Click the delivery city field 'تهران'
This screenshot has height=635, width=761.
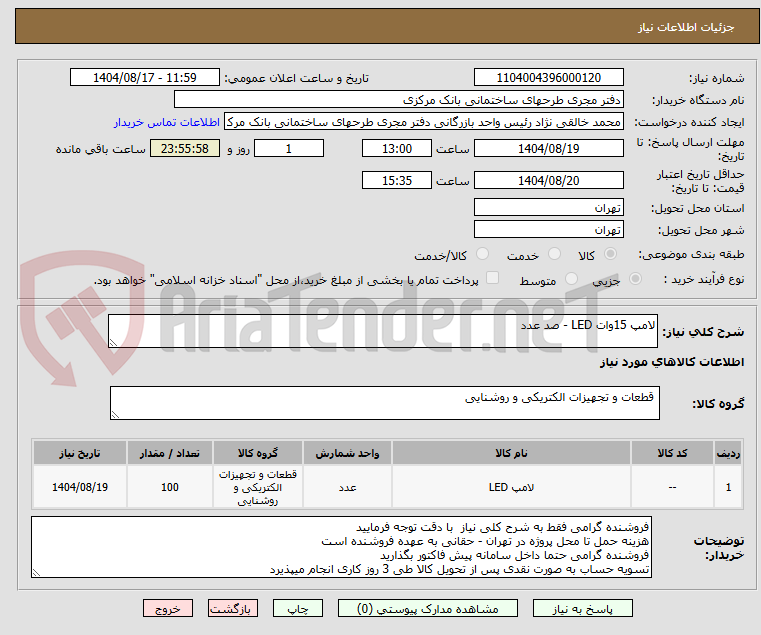[548, 230]
